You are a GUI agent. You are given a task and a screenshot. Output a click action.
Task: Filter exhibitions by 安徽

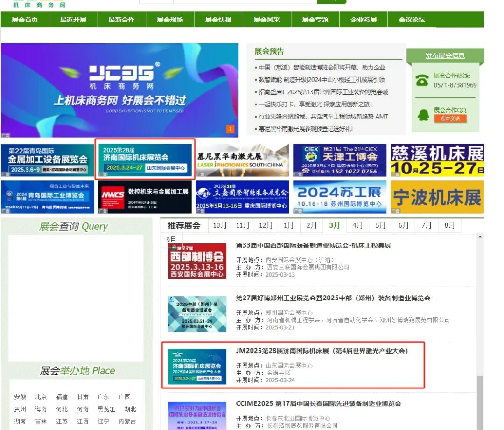(x=20, y=397)
